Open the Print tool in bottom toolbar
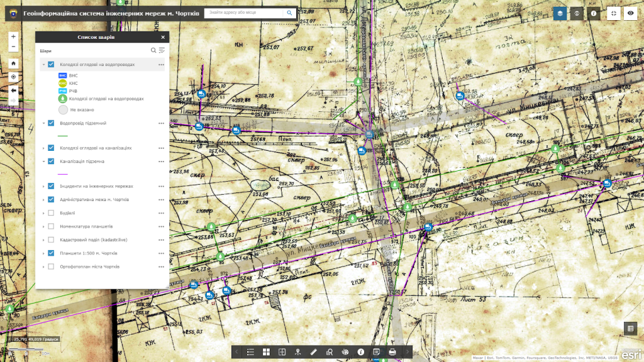 [392, 353]
